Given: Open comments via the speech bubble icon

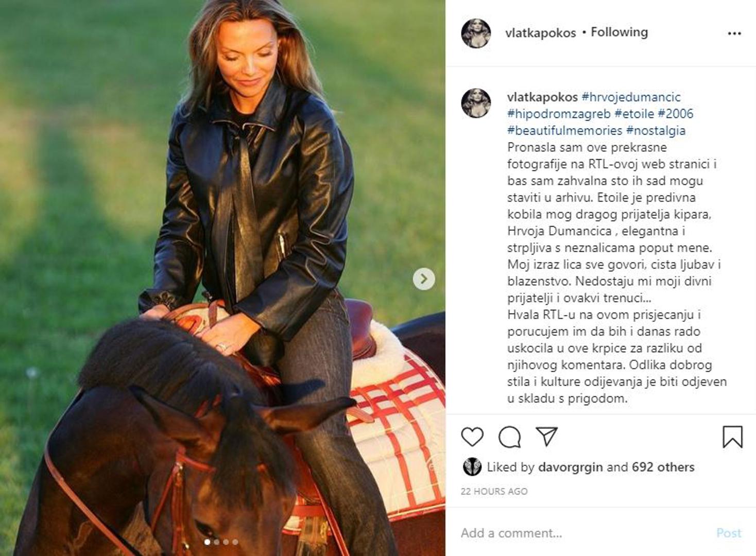Looking at the screenshot, I should pos(509,437).
